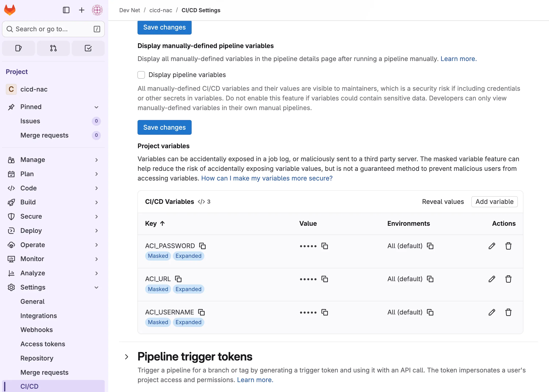Copy the ACI_URL masked value
Viewport: 549px width, 392px height.
click(325, 279)
